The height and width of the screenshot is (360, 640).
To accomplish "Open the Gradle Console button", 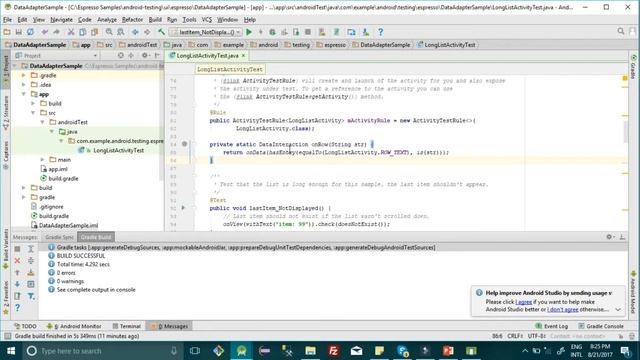I will point(601,326).
